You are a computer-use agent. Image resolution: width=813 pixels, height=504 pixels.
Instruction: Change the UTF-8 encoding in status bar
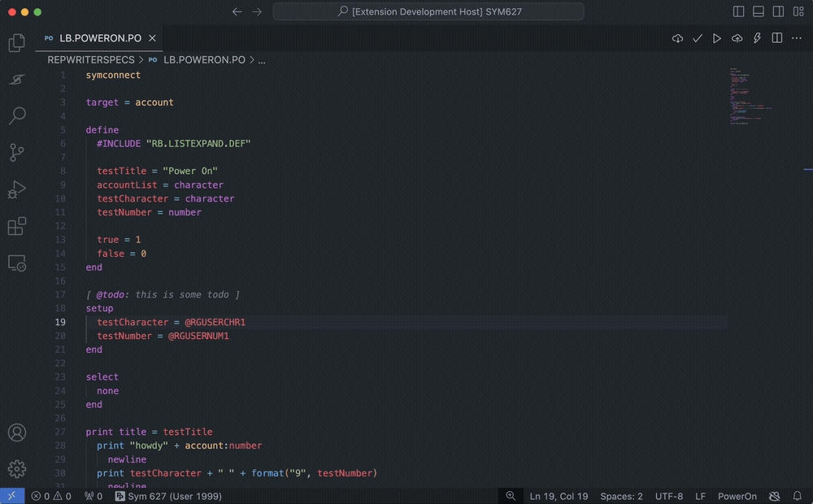[668, 496]
